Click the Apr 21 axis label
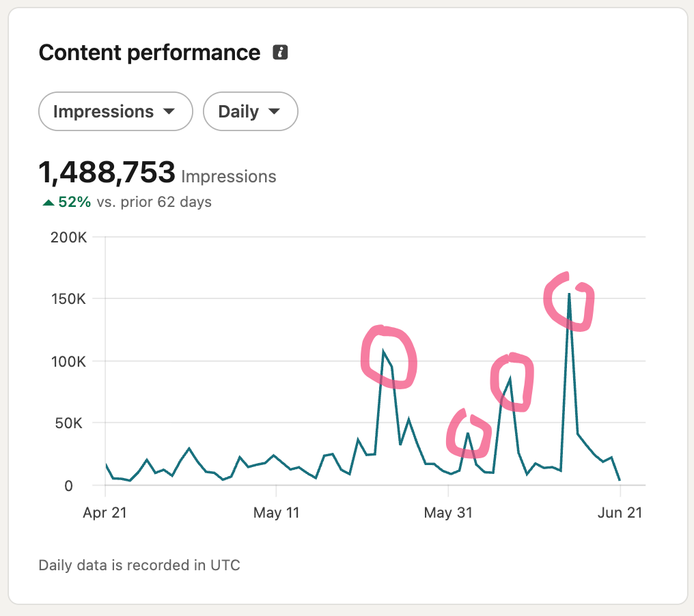 [x=105, y=512]
